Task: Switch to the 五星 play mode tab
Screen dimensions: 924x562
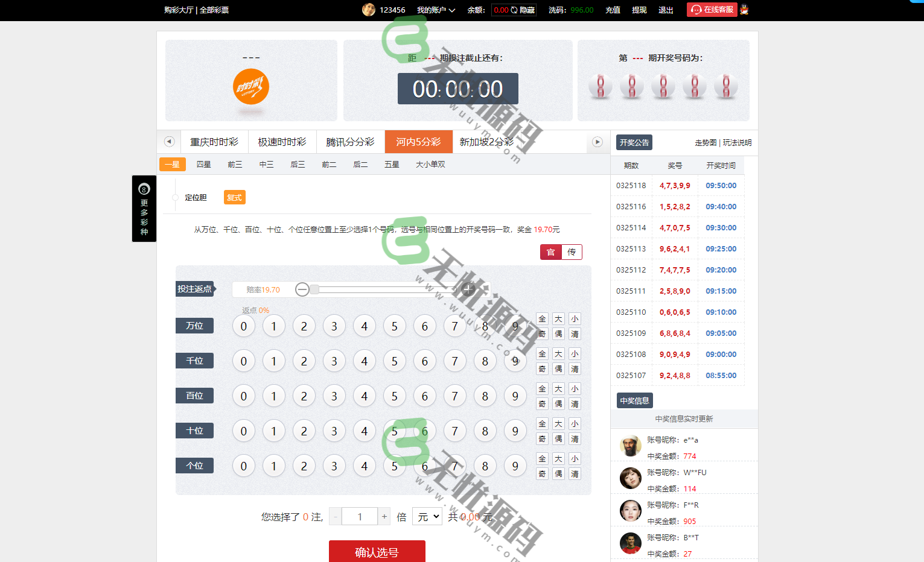Action: [392, 163]
